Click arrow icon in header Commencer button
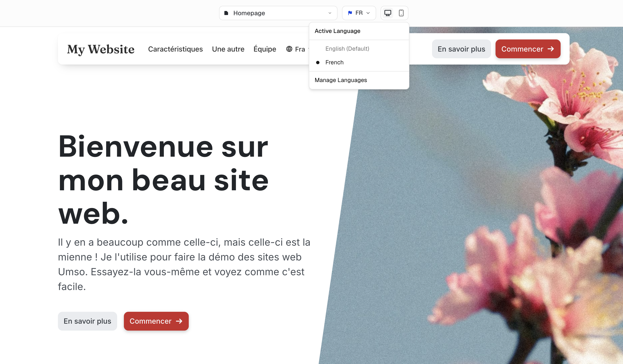623x364 pixels. 551,49
